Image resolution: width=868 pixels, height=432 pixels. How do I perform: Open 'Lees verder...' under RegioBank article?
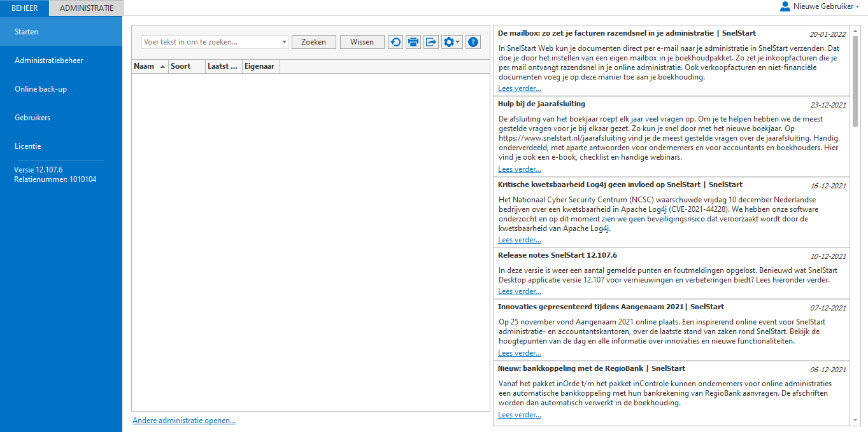pos(520,415)
